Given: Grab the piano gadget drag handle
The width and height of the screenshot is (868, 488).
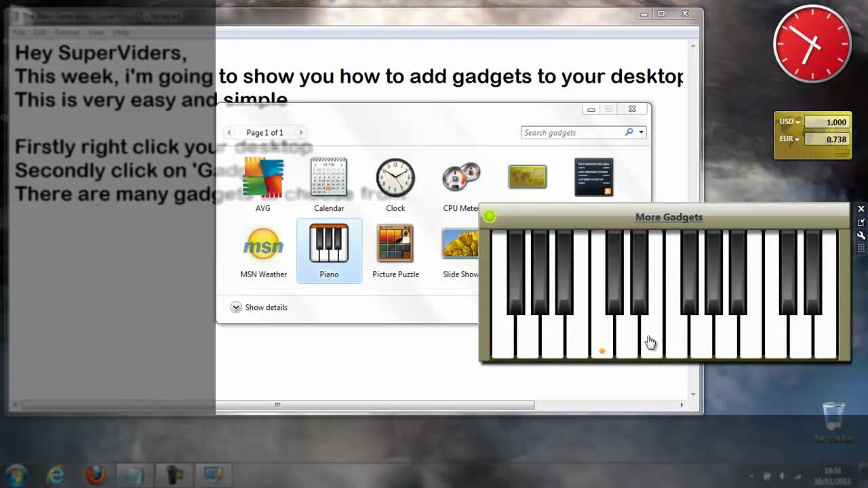Looking at the screenshot, I should (x=861, y=249).
